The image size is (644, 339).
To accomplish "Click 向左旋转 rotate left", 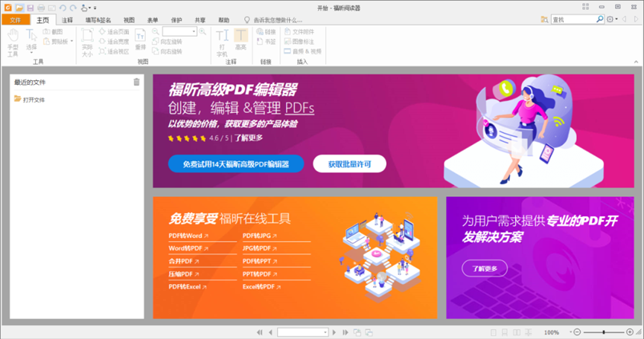I will coord(168,42).
